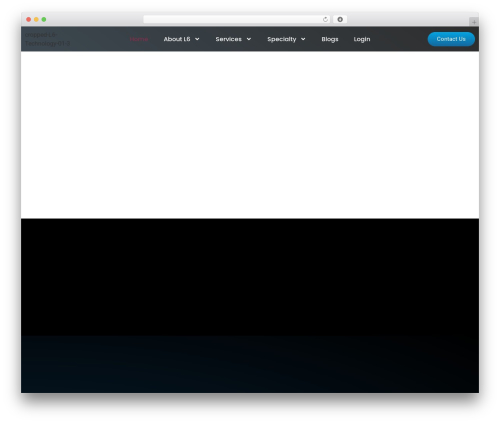The image size is (500, 423).
Task: Open a new tab with plus icon
Action: pyautogui.click(x=474, y=22)
